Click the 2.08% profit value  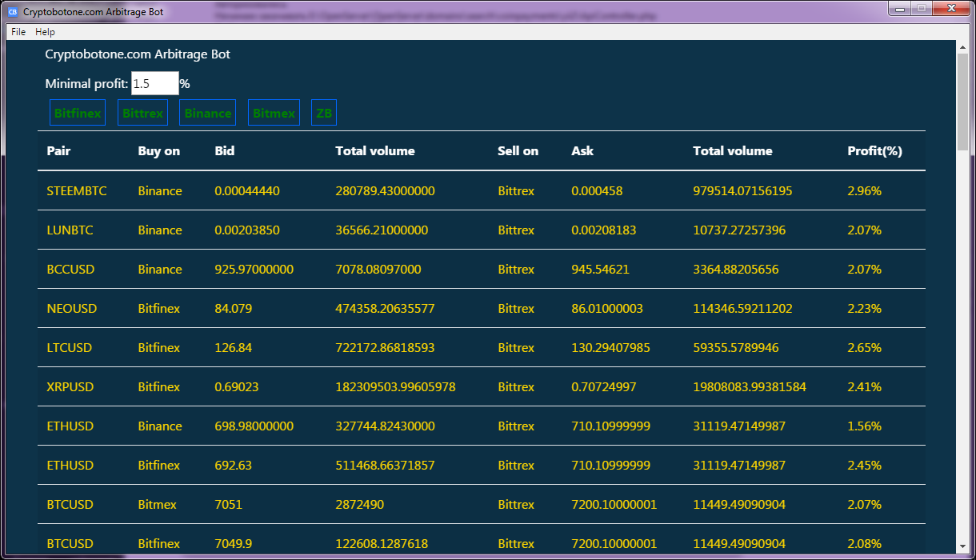pyautogui.click(x=865, y=544)
